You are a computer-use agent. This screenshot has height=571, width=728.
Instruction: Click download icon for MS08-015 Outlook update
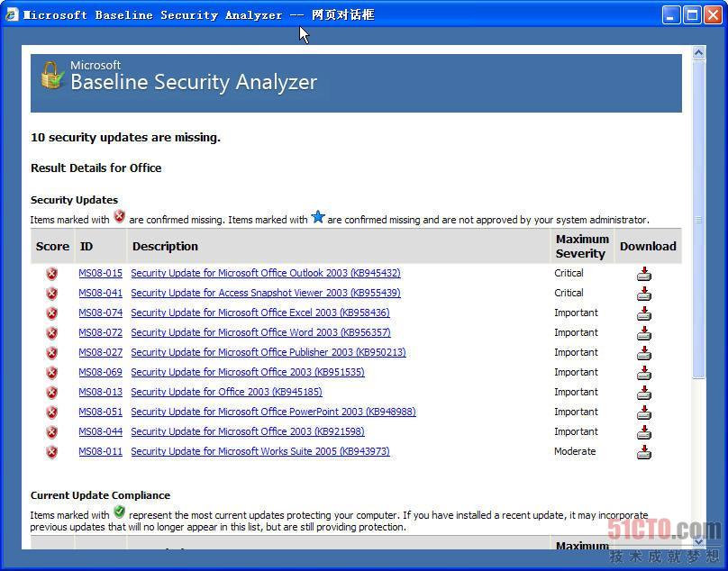pos(644,274)
